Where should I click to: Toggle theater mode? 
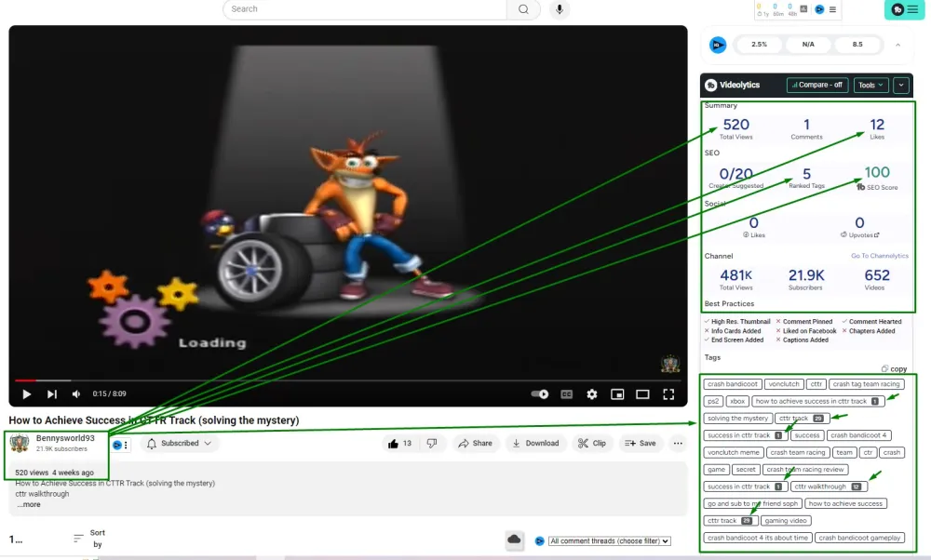642,393
